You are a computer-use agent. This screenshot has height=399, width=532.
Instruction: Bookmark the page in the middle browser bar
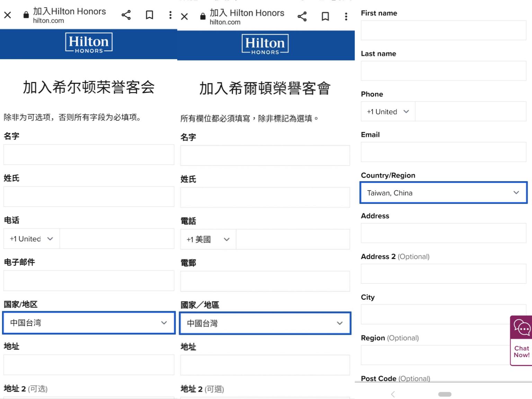click(x=325, y=17)
